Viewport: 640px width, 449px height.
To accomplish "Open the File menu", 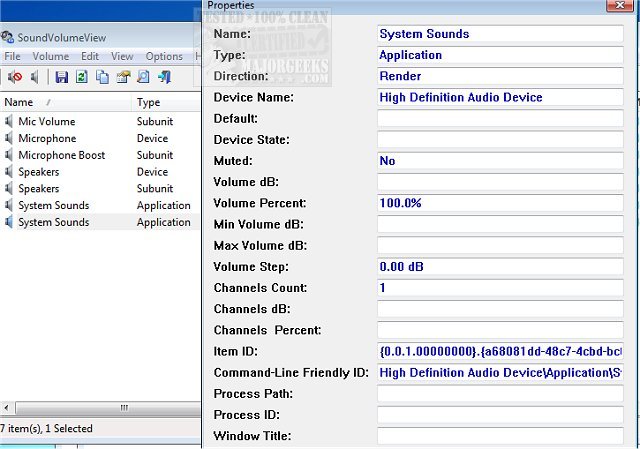I will coord(14,56).
